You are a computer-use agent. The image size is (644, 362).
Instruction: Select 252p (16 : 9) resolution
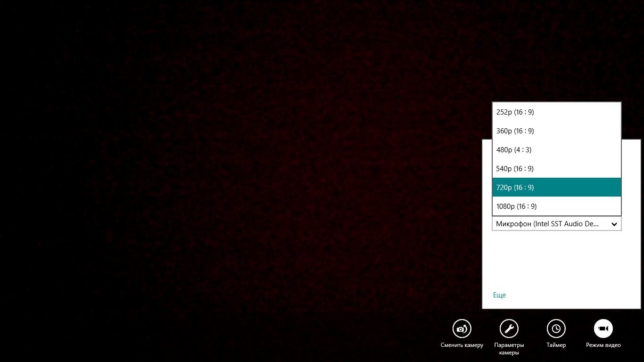pyautogui.click(x=557, y=112)
